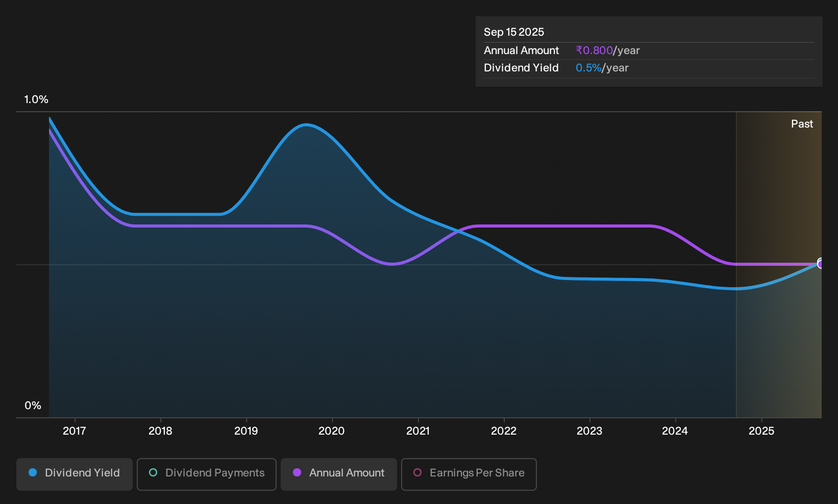Image resolution: width=838 pixels, height=504 pixels.
Task: Show the Earnings Per Share series
Action: [469, 474]
